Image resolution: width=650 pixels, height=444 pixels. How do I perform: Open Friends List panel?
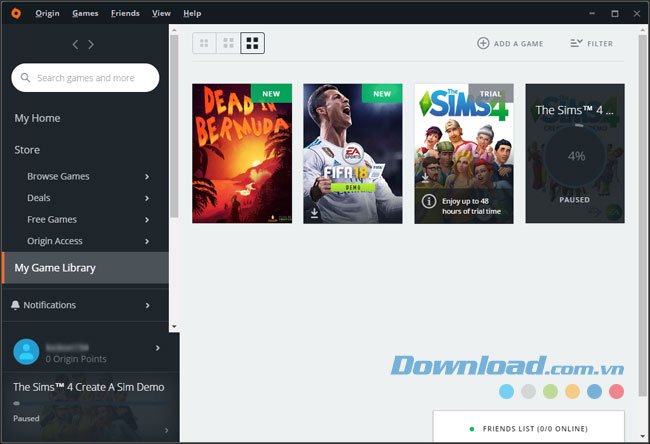529,427
